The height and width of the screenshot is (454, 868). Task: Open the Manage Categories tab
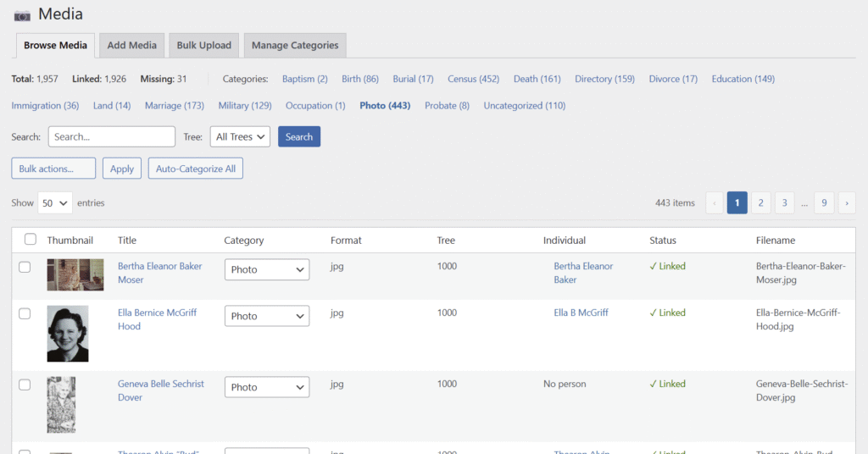tap(294, 46)
